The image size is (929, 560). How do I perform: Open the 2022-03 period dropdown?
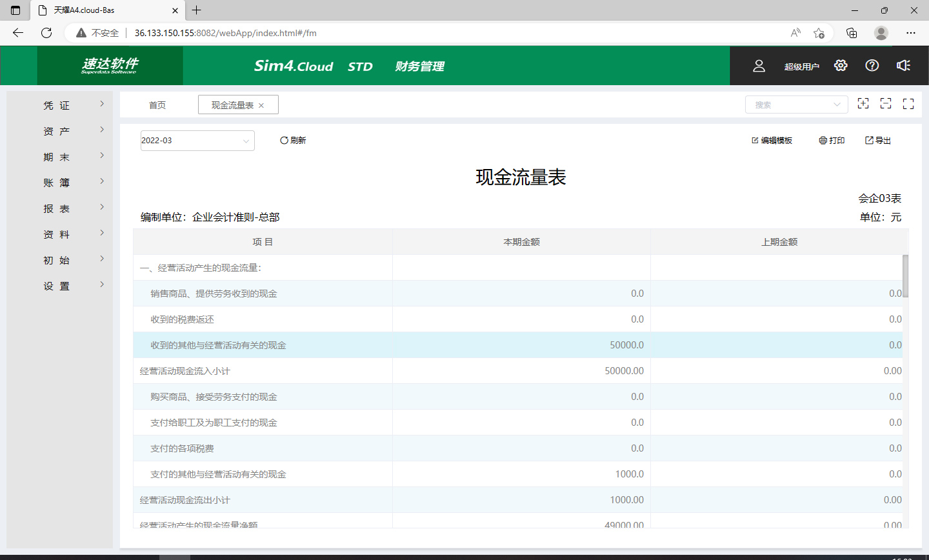point(197,141)
